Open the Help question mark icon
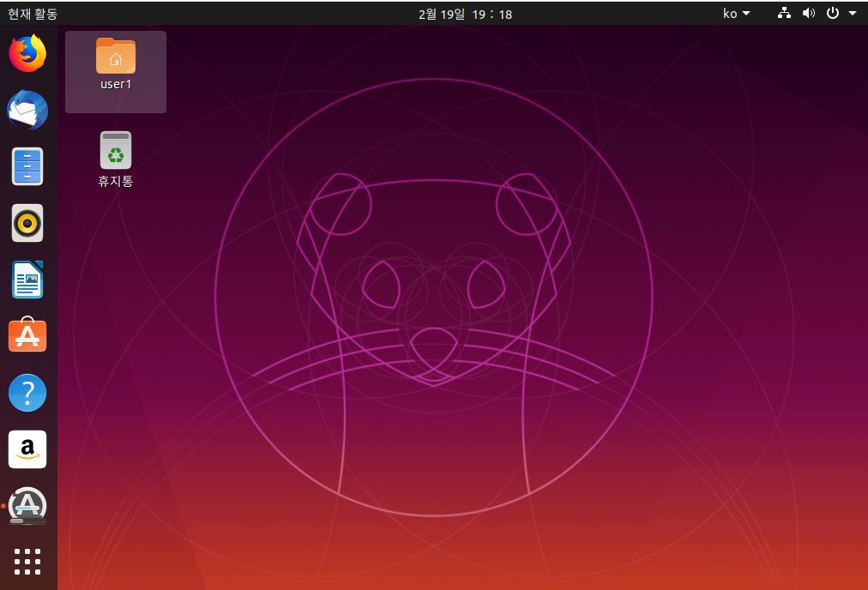 click(x=27, y=393)
